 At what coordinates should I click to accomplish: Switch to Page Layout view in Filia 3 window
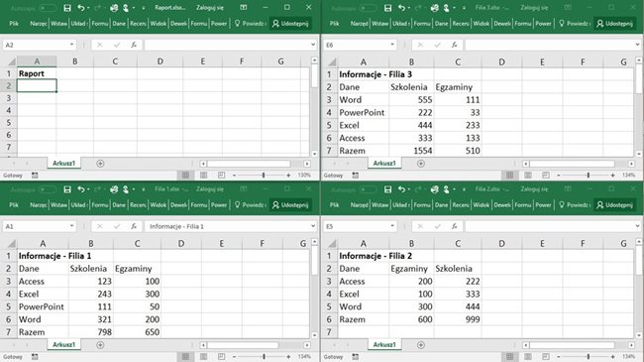click(x=528, y=176)
